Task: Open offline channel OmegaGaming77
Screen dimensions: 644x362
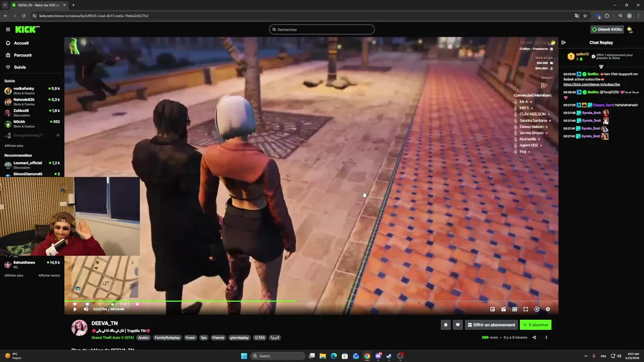Action: [32, 135]
